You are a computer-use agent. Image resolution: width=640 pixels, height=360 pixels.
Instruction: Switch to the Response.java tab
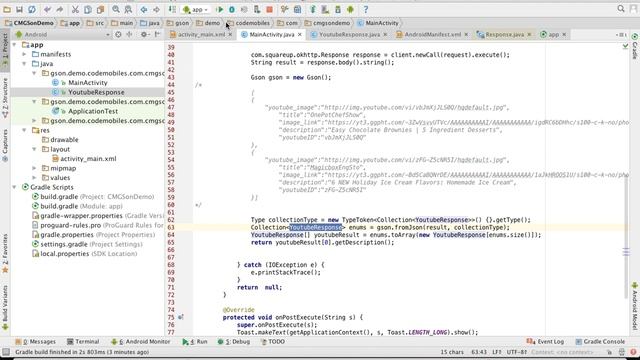(x=504, y=35)
